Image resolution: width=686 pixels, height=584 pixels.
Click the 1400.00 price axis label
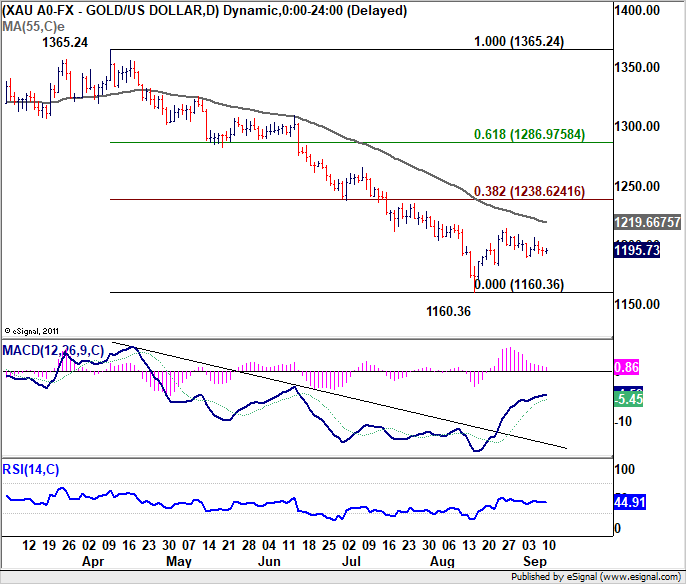(637, 10)
